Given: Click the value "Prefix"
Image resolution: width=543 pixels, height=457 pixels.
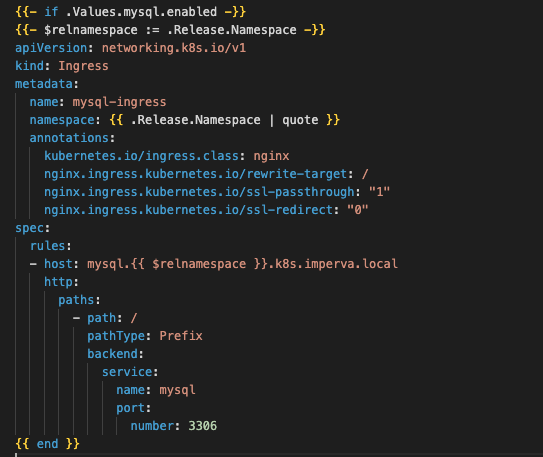Looking at the screenshot, I should [x=181, y=336].
